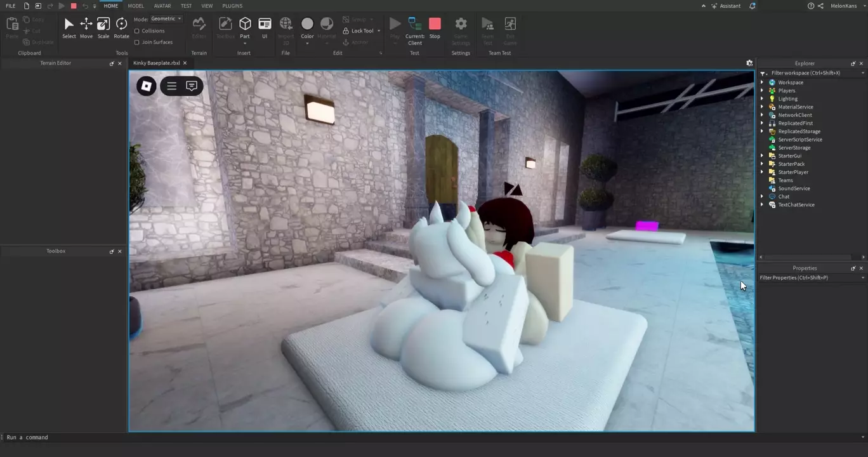This screenshot has height=457, width=868.
Task: Activate the Scale tool
Action: (103, 25)
